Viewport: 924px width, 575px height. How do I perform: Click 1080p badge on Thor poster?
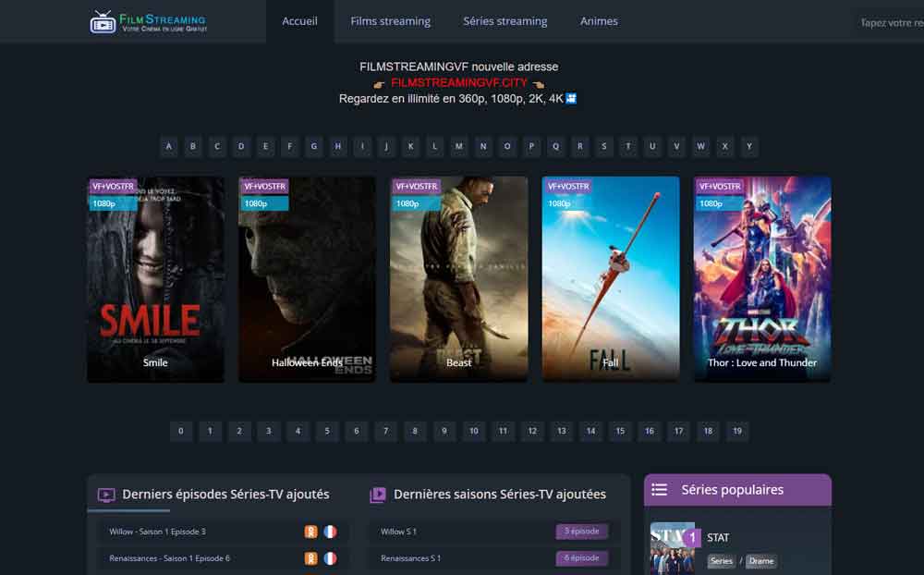point(720,203)
